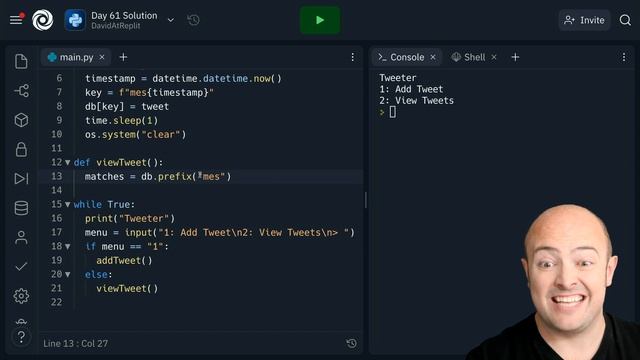
Task: Click the addTweet() call on line 19
Action: (124, 260)
